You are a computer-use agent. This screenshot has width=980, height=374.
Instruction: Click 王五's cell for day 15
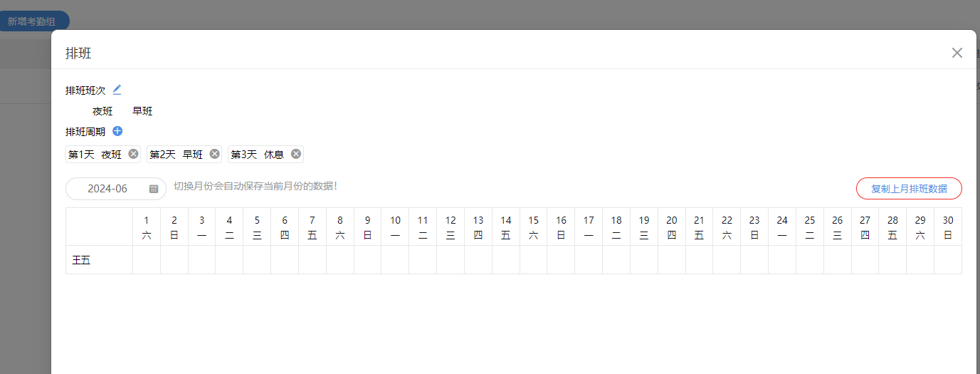pyautogui.click(x=534, y=260)
